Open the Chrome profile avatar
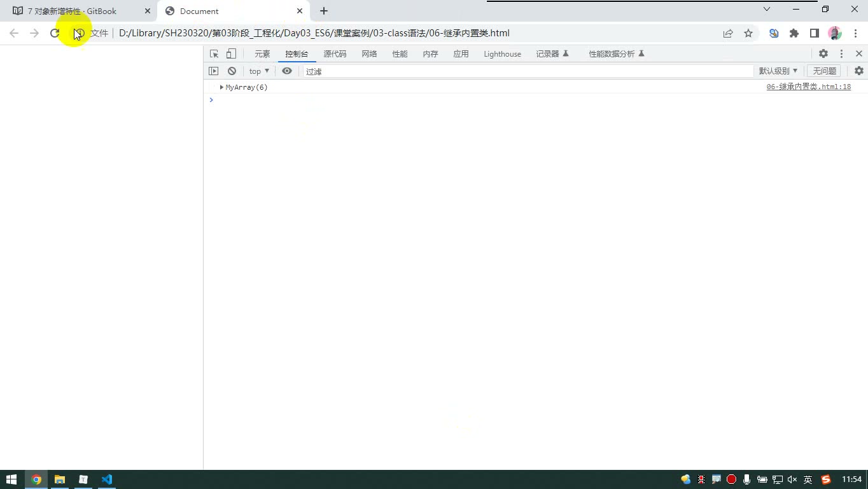This screenshot has width=868, height=489. pyautogui.click(x=835, y=33)
